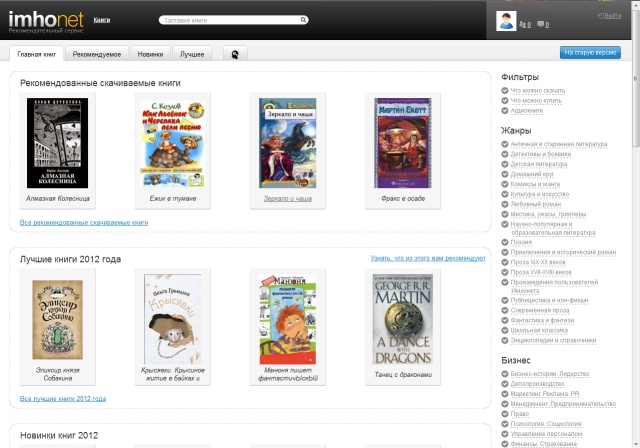Toggle the Аудиокниги filter
This screenshot has width=640, height=448.
click(522, 110)
